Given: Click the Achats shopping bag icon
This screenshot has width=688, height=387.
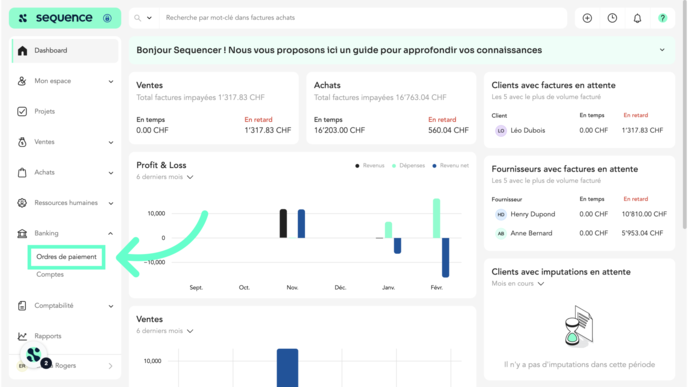Looking at the screenshot, I should 22,172.
